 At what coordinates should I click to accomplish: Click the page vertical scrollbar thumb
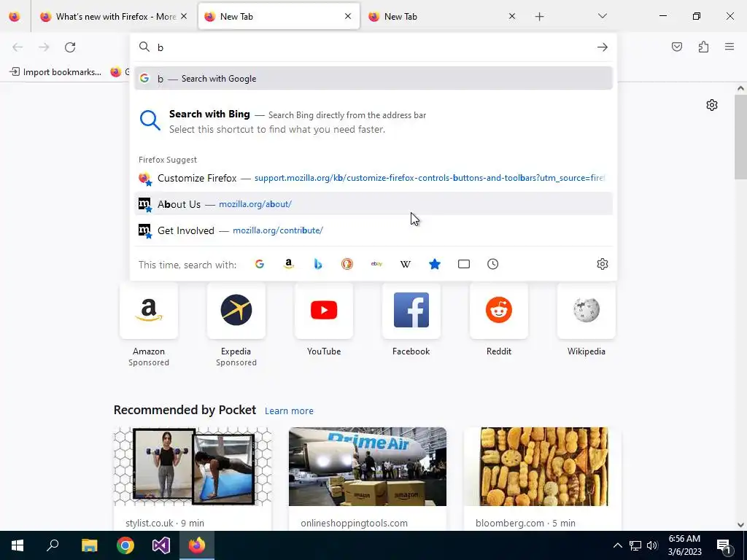(x=740, y=136)
